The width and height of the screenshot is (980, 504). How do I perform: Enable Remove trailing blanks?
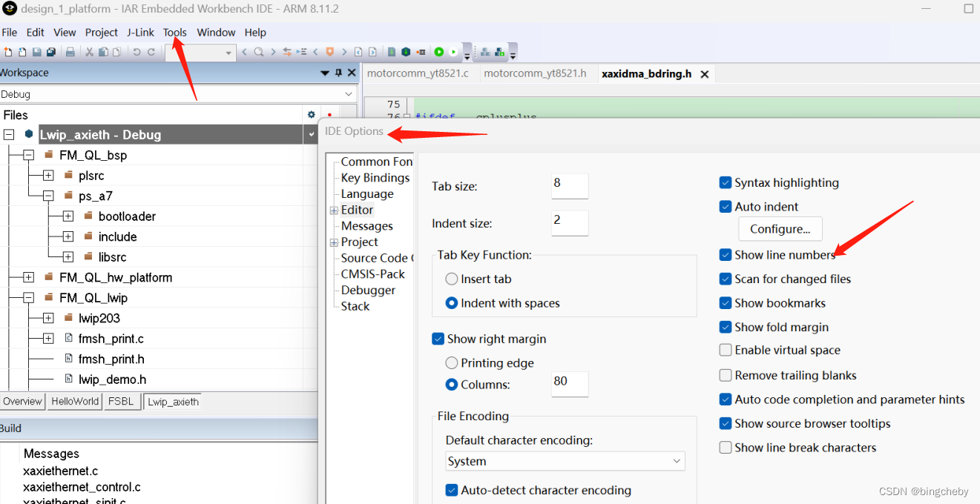pos(726,375)
